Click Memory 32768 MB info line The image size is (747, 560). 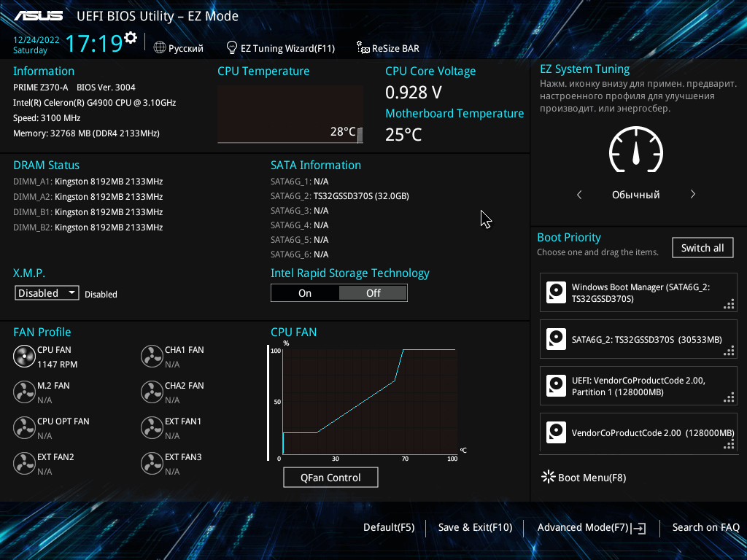pos(86,133)
